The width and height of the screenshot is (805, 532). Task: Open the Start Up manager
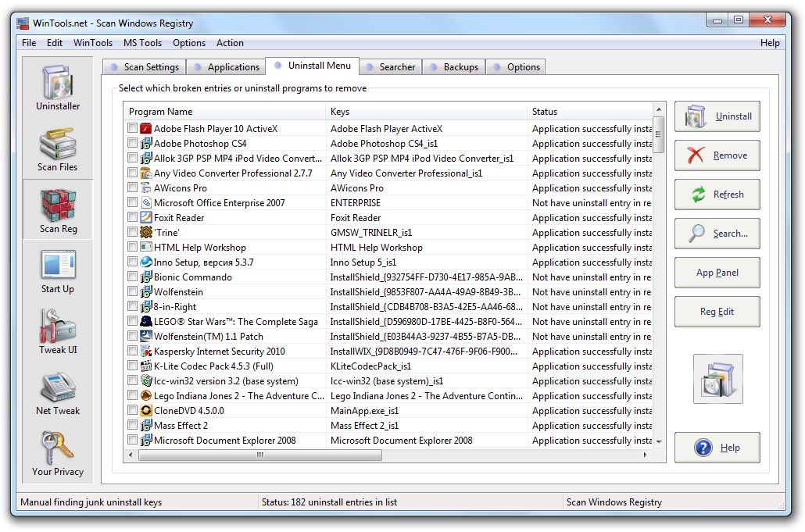[x=57, y=270]
